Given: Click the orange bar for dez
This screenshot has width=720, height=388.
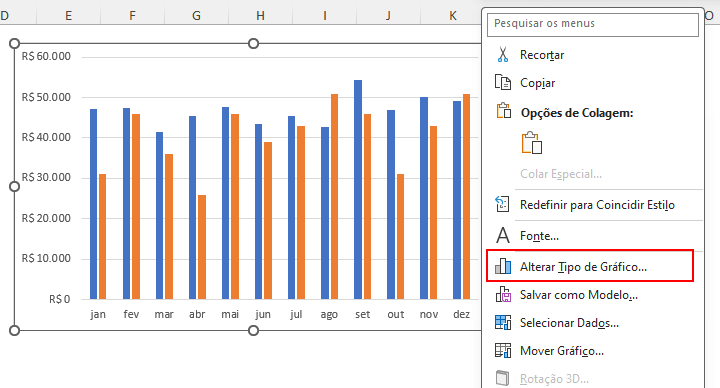Looking at the screenshot, I should click(467, 197).
